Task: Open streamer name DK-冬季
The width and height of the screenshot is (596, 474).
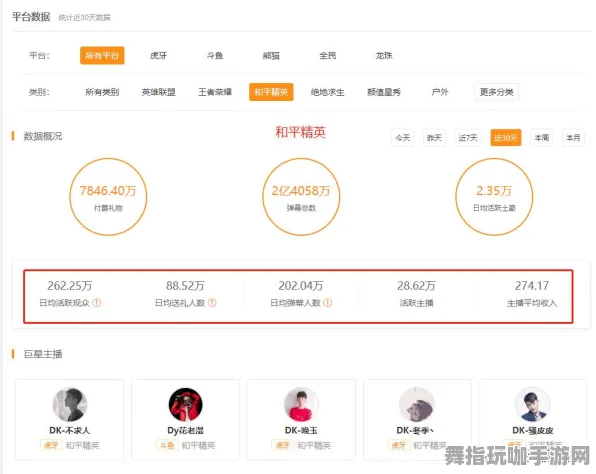Action: pos(415,430)
